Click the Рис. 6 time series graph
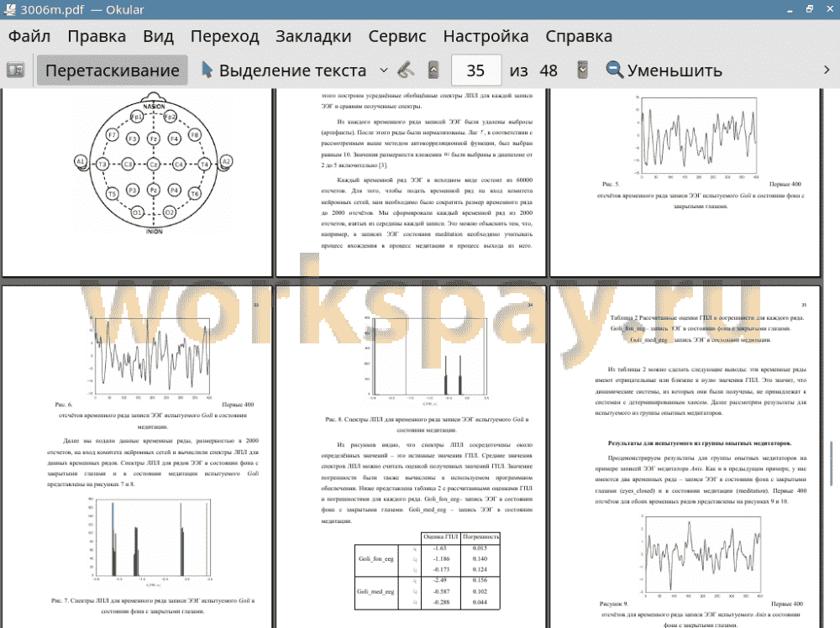 point(151,358)
